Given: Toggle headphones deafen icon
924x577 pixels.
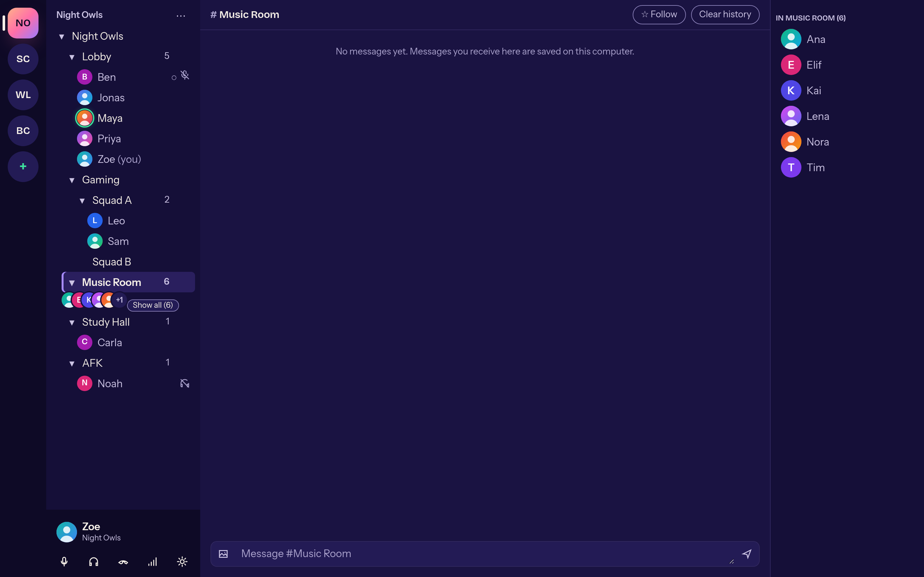Looking at the screenshot, I should tap(94, 561).
